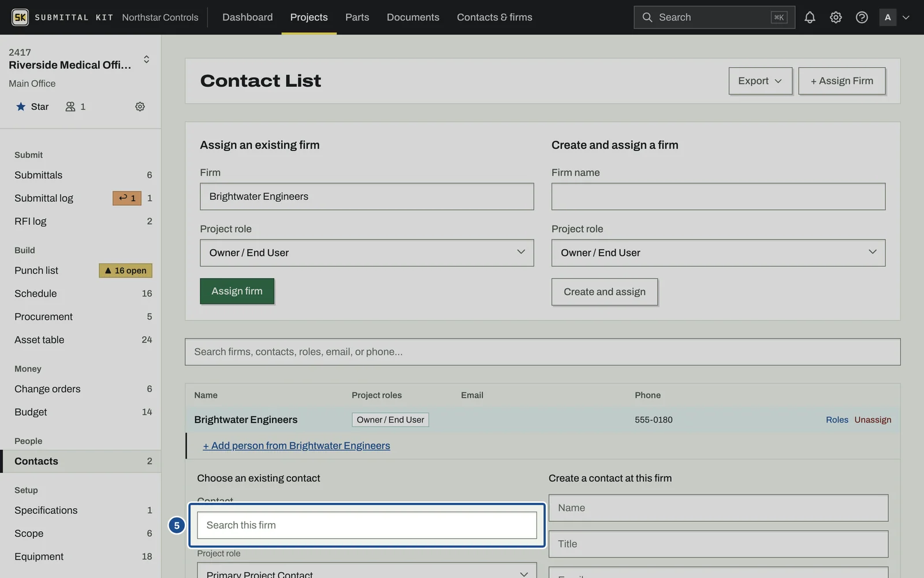This screenshot has height=578, width=924.
Task: Focus the global Search box
Action: (x=714, y=17)
